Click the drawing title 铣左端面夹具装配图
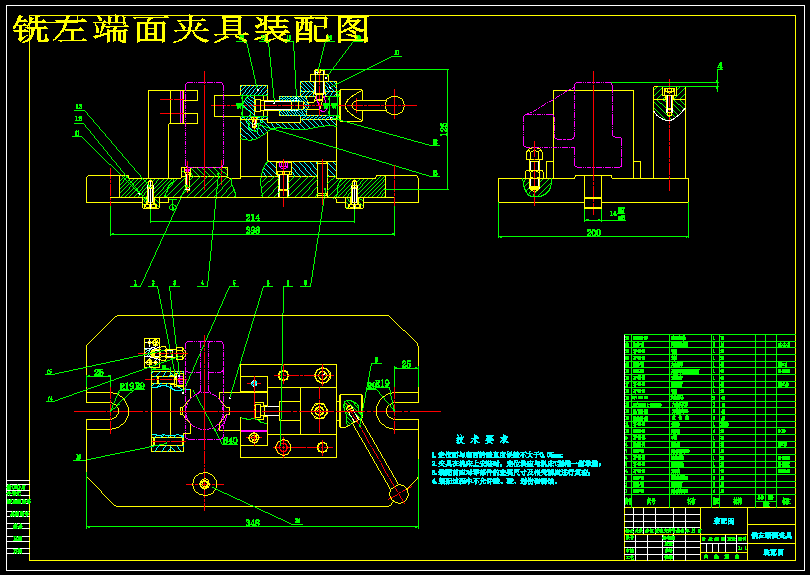 [x=191, y=29]
